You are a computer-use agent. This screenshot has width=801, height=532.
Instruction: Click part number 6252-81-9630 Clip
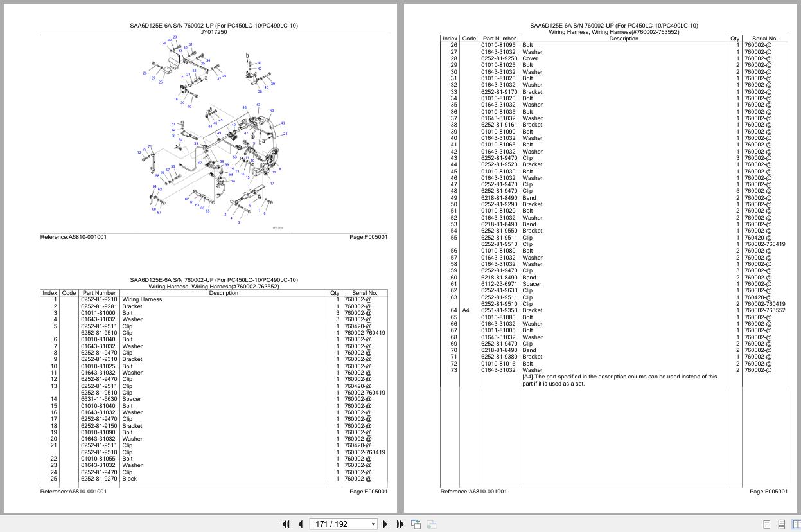pyautogui.click(x=499, y=290)
